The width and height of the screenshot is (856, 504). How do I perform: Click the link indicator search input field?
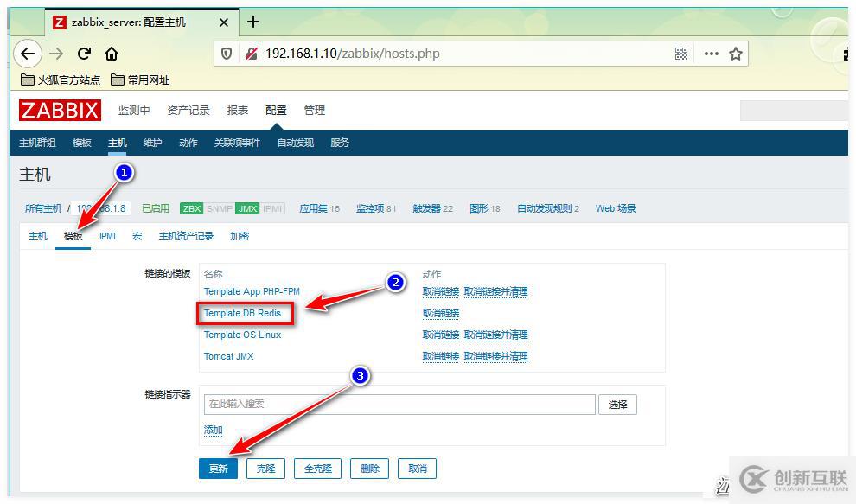click(x=398, y=404)
